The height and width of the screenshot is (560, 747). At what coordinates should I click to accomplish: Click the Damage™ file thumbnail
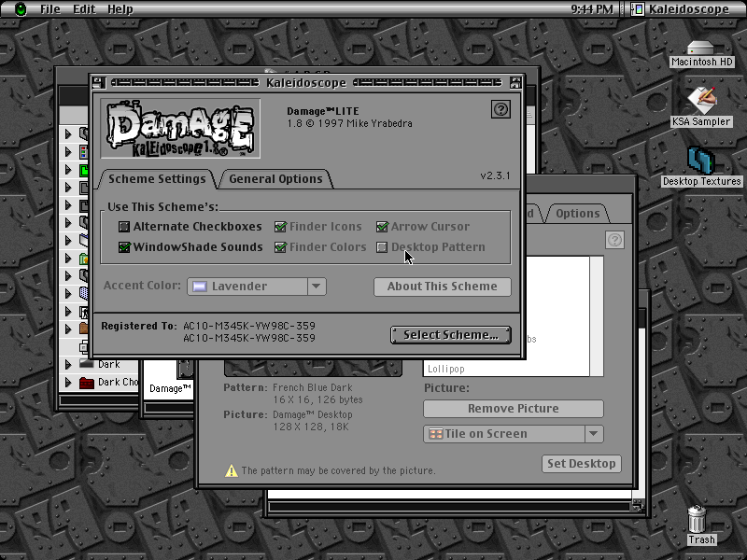coord(185,369)
